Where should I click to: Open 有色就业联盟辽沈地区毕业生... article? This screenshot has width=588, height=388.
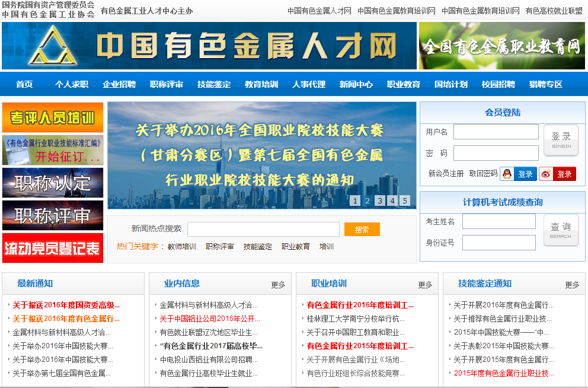point(209,332)
